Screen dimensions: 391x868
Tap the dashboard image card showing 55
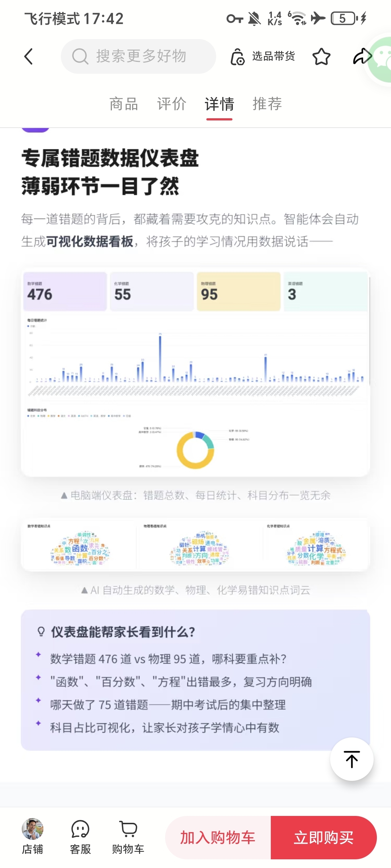152,292
